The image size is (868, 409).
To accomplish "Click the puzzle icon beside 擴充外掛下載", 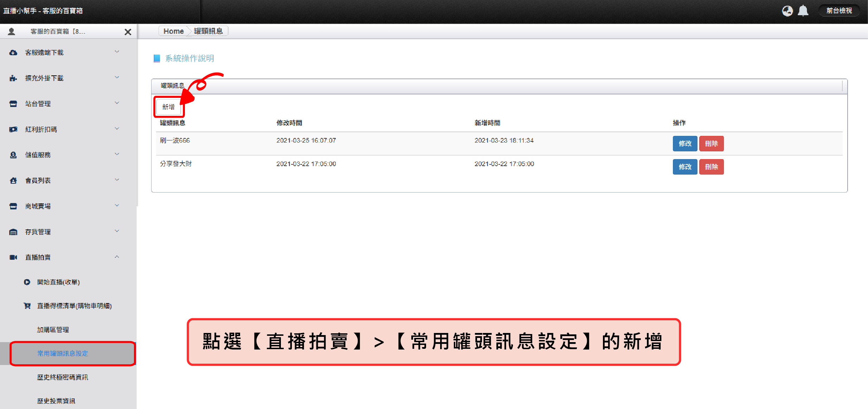I will (13, 78).
